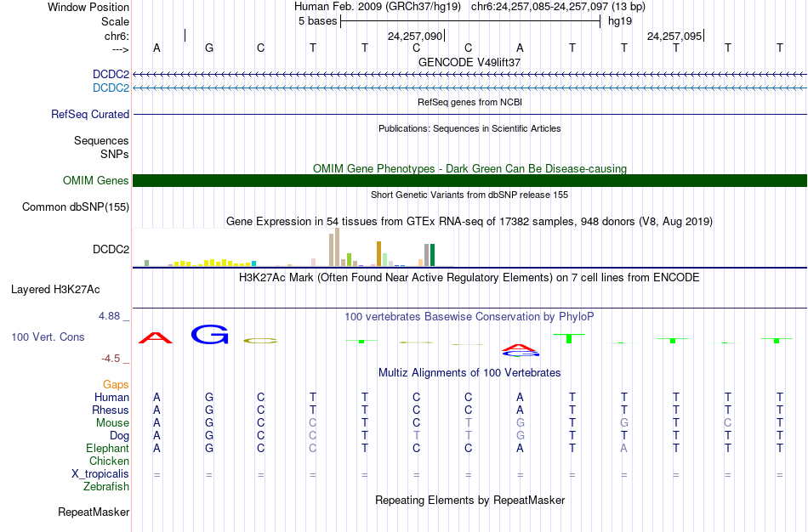This screenshot has width=808, height=532.
Task: Select the hg19 label next to scale bar
Action: 620,21
